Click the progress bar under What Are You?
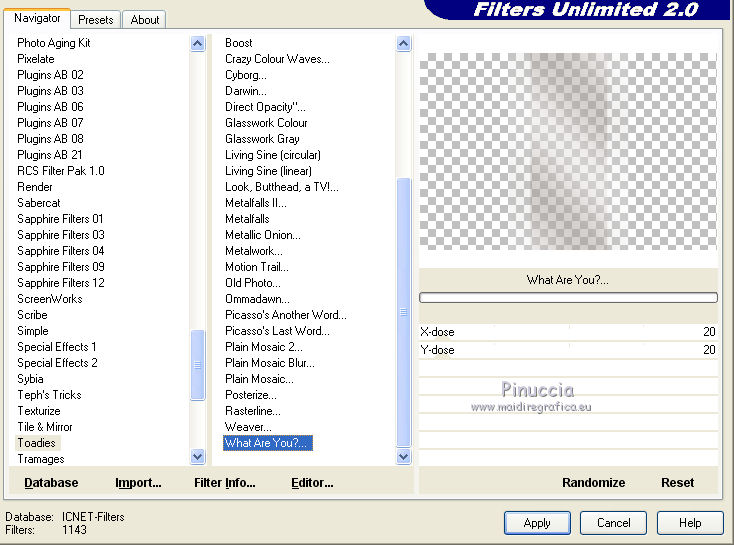 [x=568, y=298]
